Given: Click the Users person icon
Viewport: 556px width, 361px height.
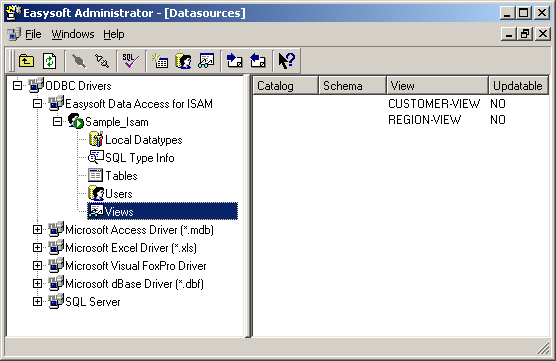Looking at the screenshot, I should point(96,193).
